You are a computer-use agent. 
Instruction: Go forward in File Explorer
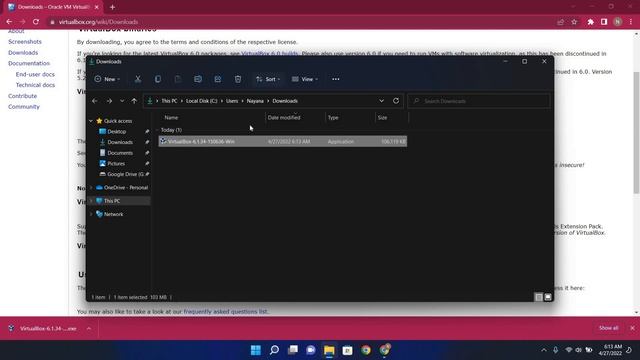coord(109,101)
